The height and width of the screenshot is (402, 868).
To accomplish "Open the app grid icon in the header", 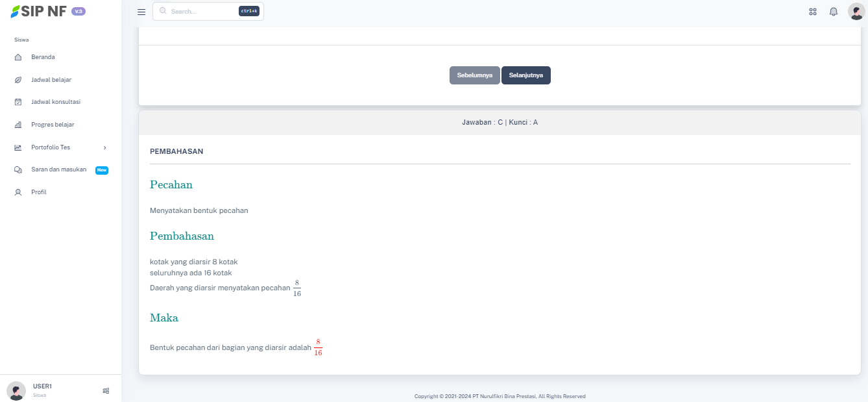I will 812,11.
